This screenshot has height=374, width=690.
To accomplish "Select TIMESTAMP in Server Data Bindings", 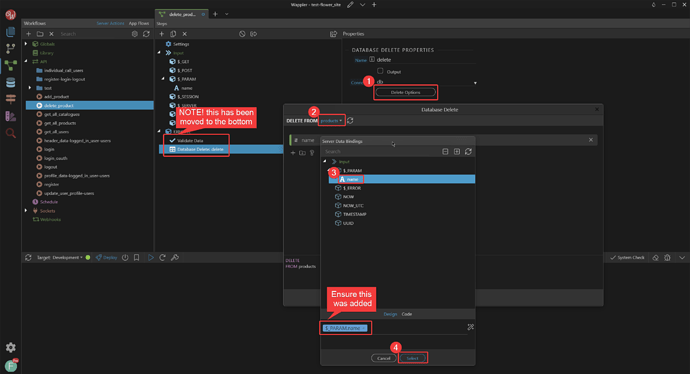I will click(x=355, y=214).
